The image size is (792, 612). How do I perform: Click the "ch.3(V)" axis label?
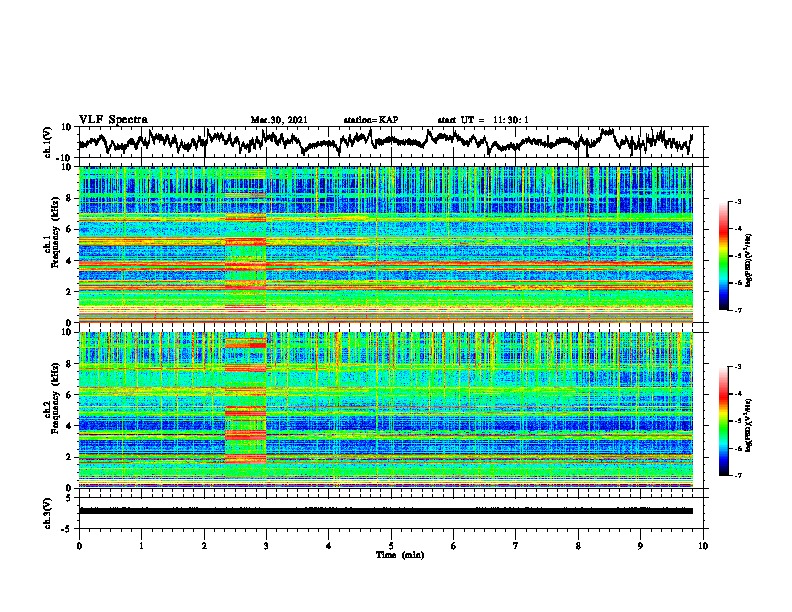click(x=47, y=514)
